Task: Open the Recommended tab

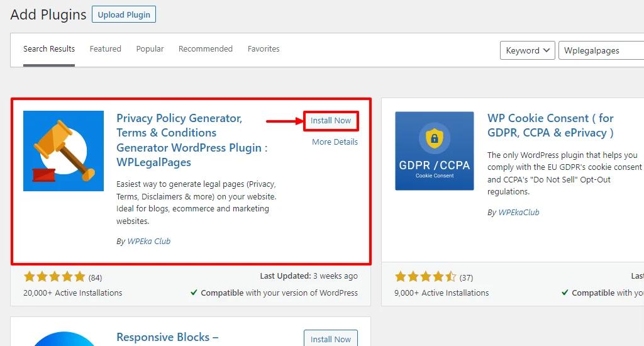Action: [x=206, y=49]
